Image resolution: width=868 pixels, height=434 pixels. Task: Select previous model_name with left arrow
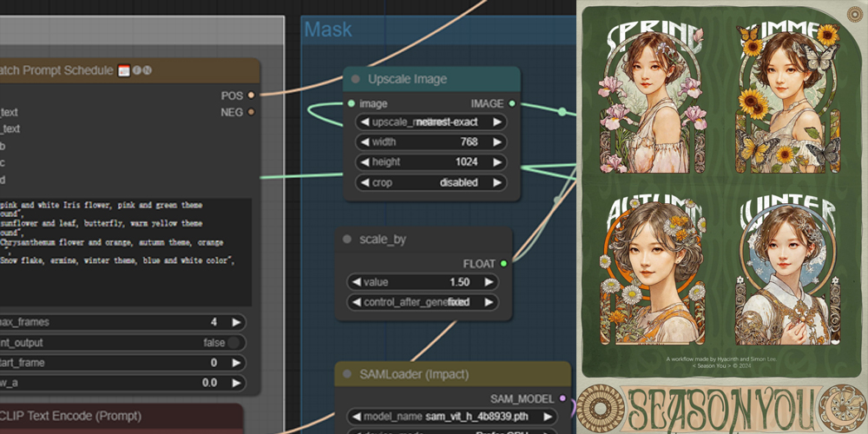coord(356,417)
